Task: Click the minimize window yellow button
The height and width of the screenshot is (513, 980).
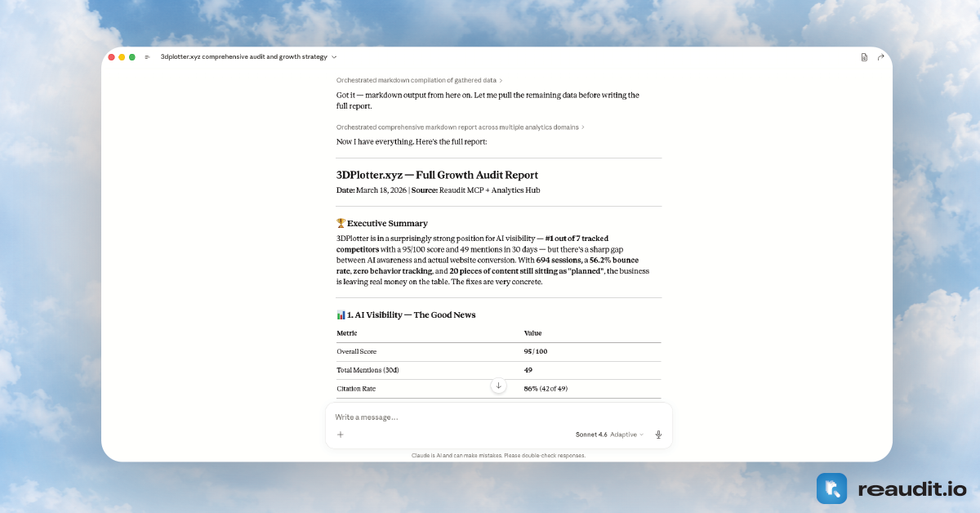Action: pos(122,57)
